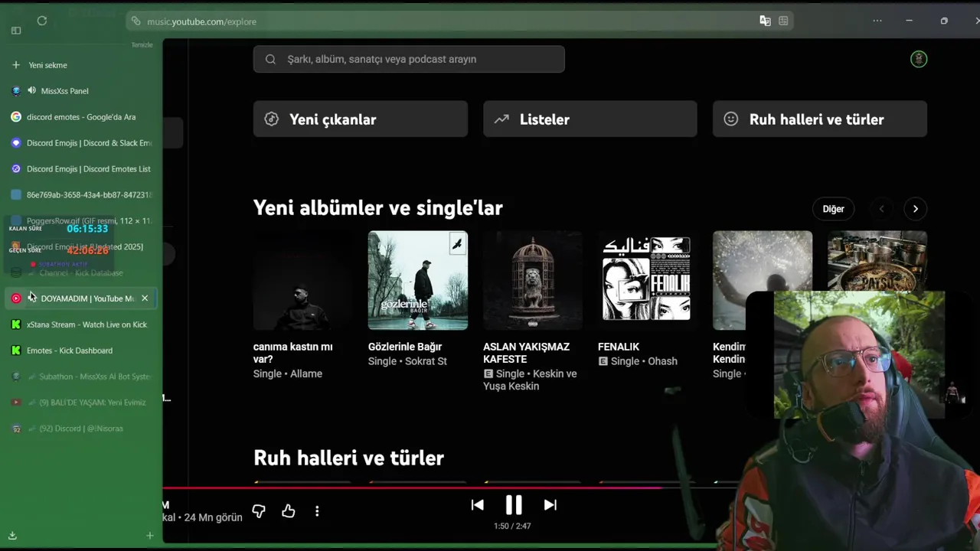Click the Allame artist link

tap(306, 373)
